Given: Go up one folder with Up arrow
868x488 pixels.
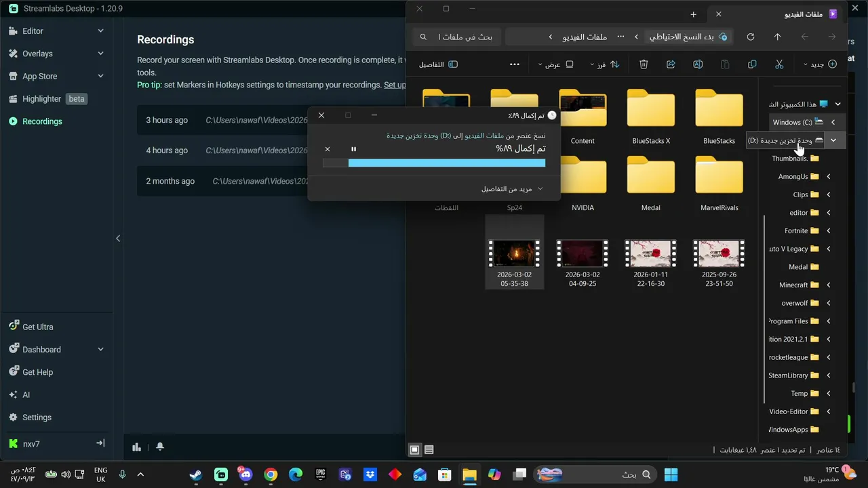Looking at the screenshot, I should click(x=778, y=37).
